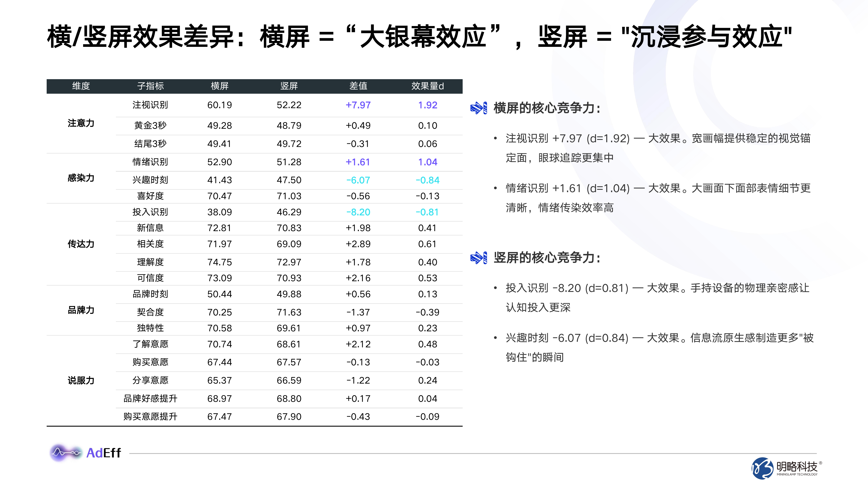Click the 购买意愿提升 row label
This screenshot has height=488, width=868.
pyautogui.click(x=150, y=417)
